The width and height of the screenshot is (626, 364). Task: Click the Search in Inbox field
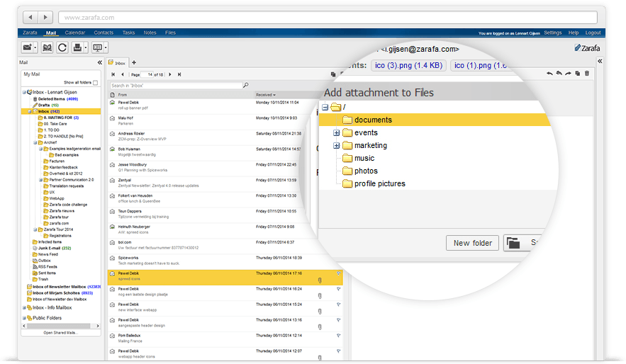pos(176,85)
